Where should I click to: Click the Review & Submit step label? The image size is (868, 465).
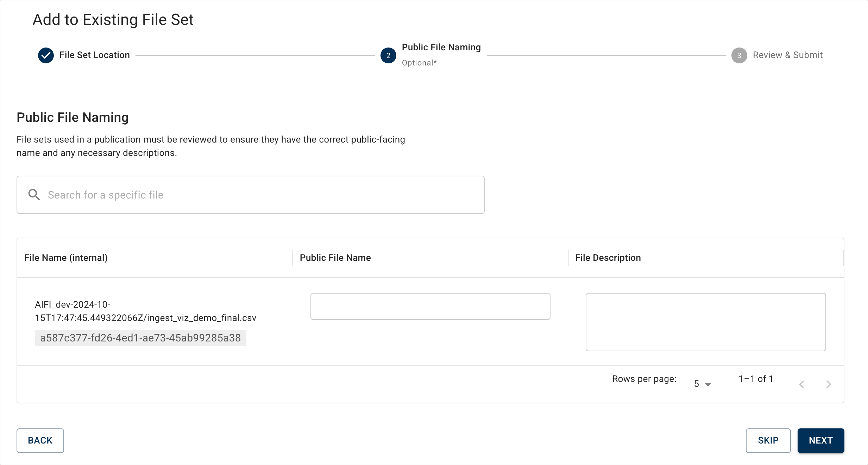(x=787, y=55)
